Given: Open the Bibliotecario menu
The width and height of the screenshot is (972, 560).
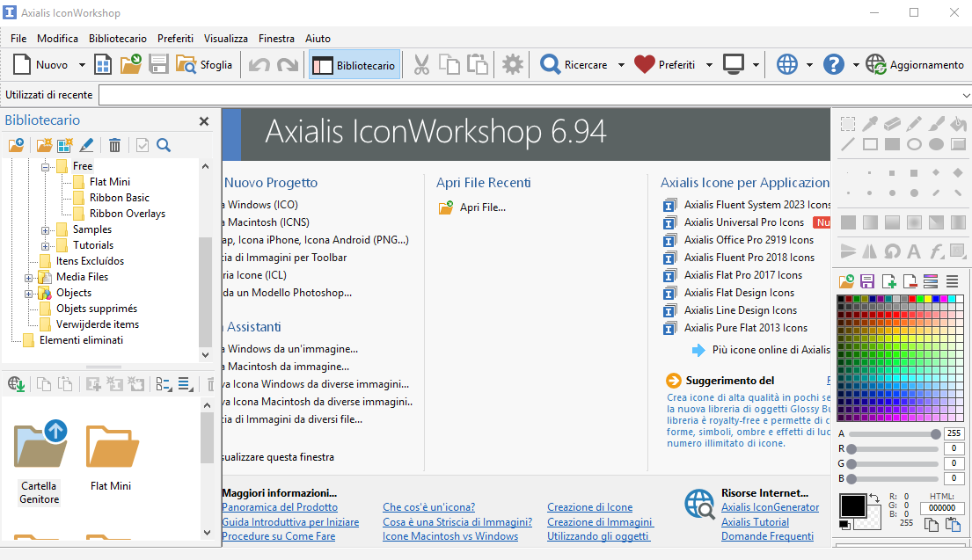Looking at the screenshot, I should point(118,39).
